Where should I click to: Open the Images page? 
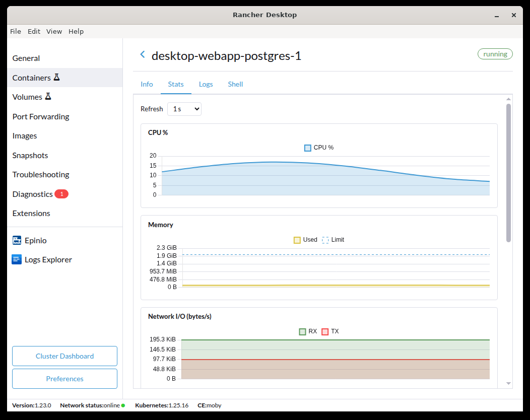coord(65,136)
